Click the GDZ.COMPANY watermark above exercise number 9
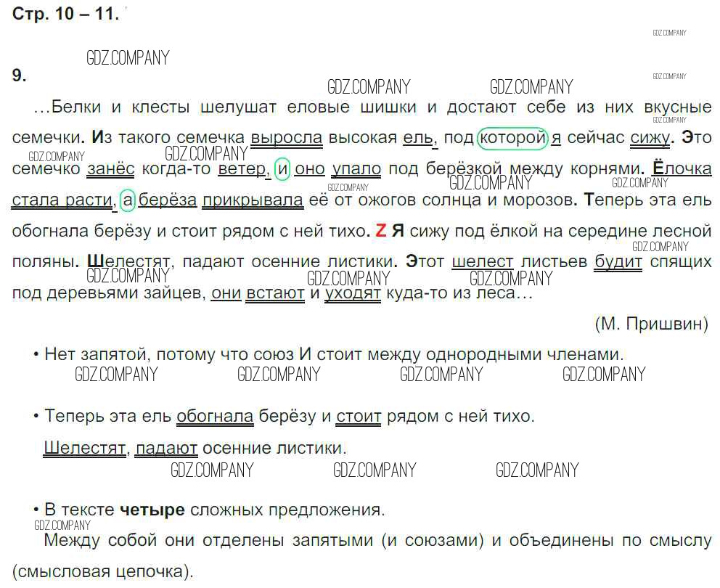 click(128, 58)
